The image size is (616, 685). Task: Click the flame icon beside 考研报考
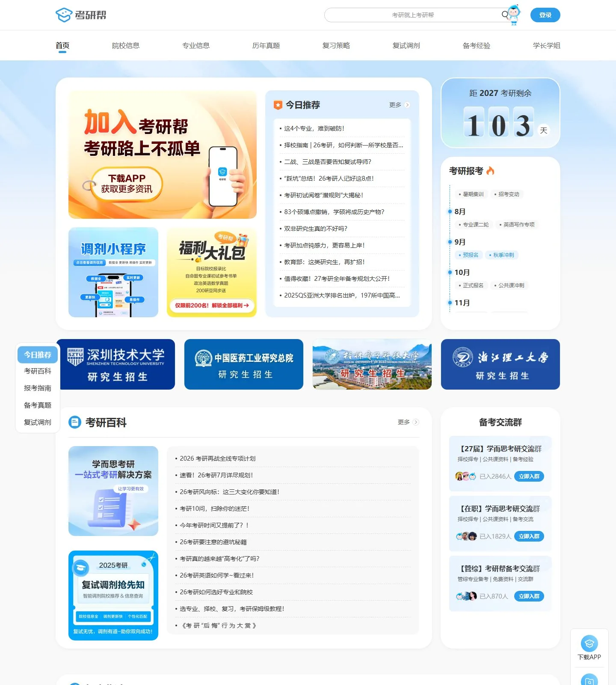(490, 171)
